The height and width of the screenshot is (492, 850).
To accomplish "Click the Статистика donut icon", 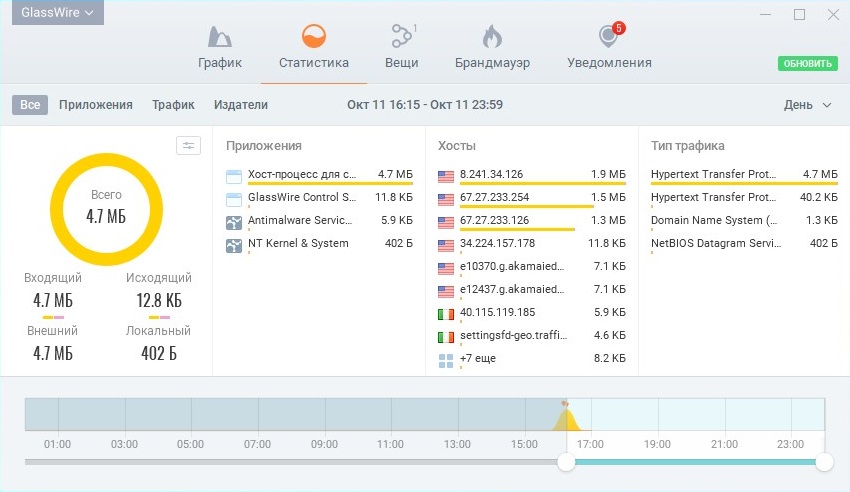I will coord(314,37).
